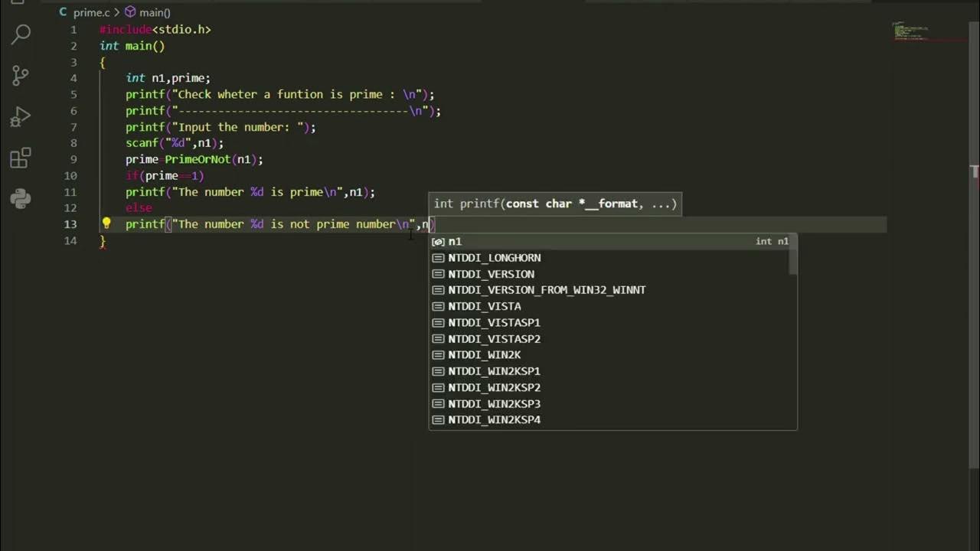
Task: Click line number 14 in the gutter
Action: click(71, 240)
